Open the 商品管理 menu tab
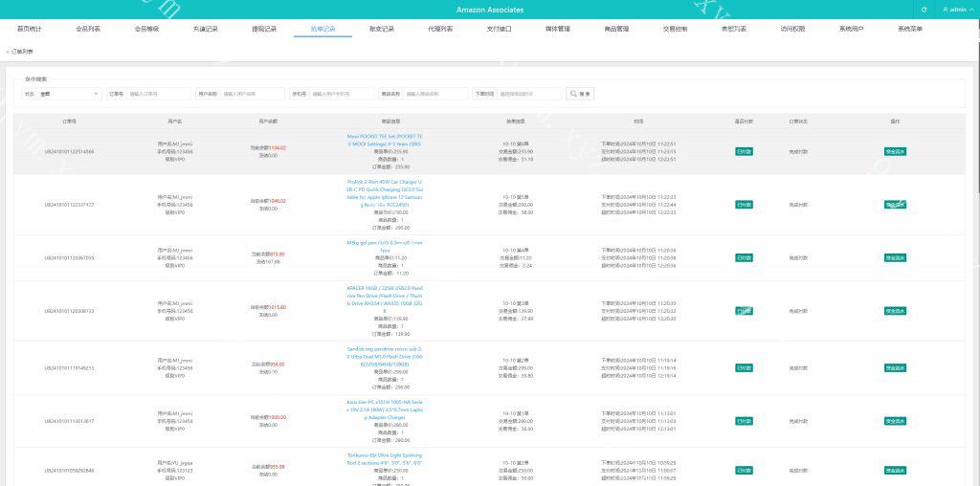The width and height of the screenshot is (980, 486). pyautogui.click(x=617, y=29)
